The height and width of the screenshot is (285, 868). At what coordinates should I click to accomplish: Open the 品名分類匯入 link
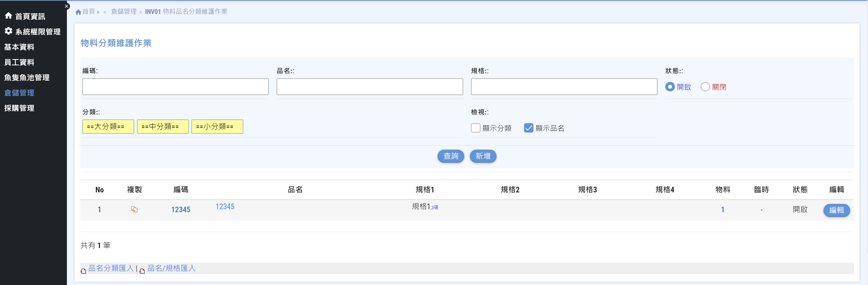pyautogui.click(x=111, y=268)
